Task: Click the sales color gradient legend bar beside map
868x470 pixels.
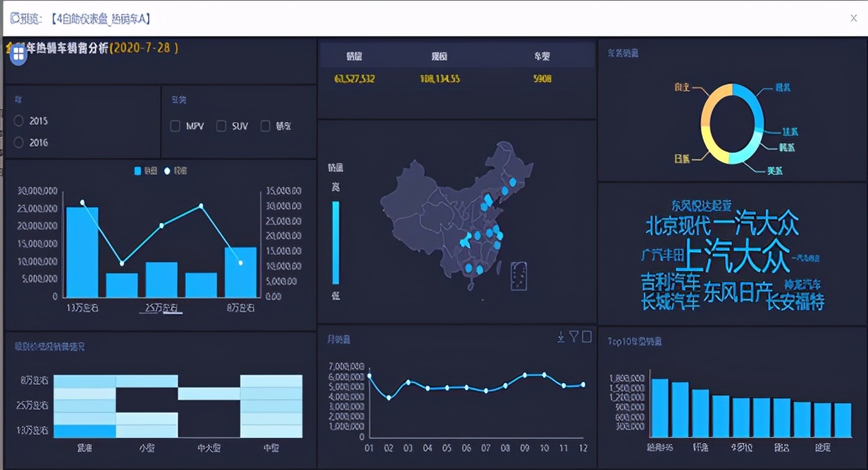Action: (x=336, y=243)
